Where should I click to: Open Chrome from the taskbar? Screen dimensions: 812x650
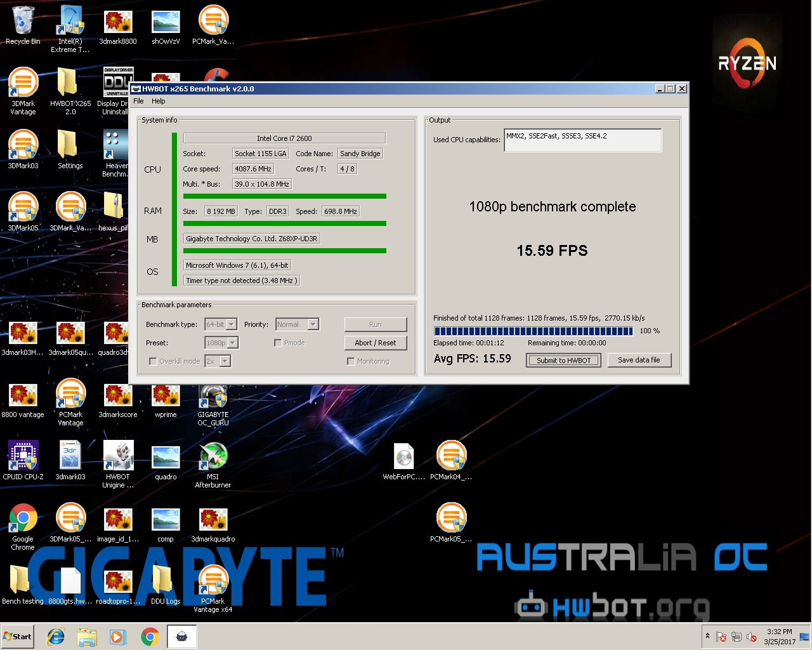point(150,637)
